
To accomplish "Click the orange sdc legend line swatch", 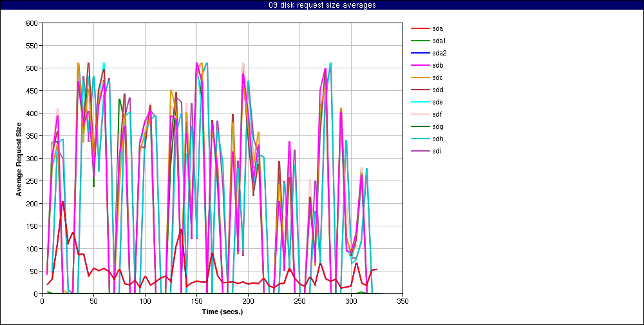I will [420, 78].
